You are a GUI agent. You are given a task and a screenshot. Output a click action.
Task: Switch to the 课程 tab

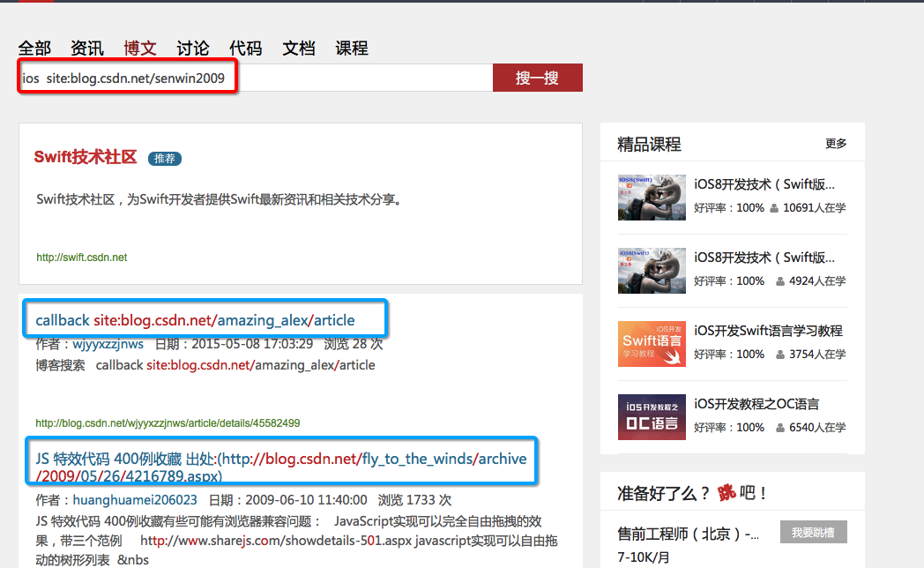pyautogui.click(x=352, y=49)
